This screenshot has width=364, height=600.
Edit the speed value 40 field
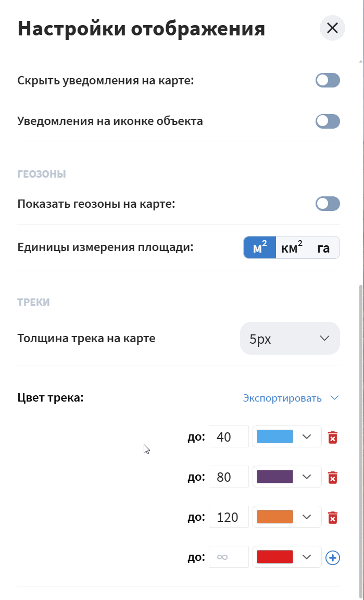pos(229,436)
